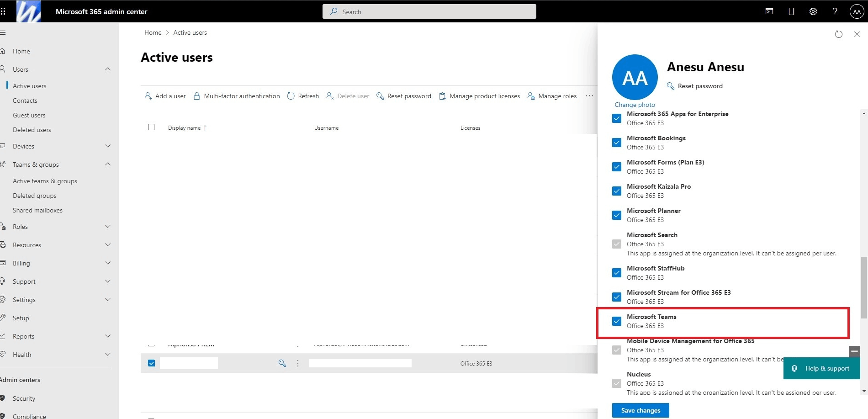Open Multi-factor authentication
The width and height of the screenshot is (868, 419).
tap(237, 96)
